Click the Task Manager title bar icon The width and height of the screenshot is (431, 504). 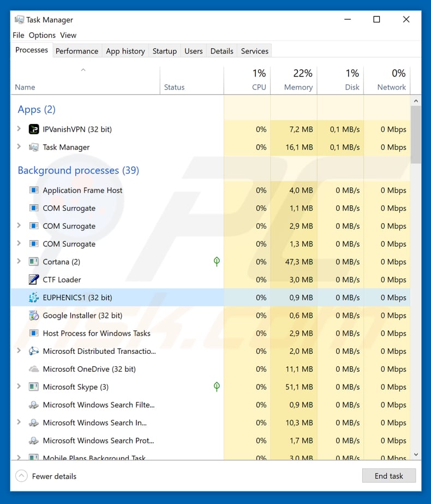(19, 20)
